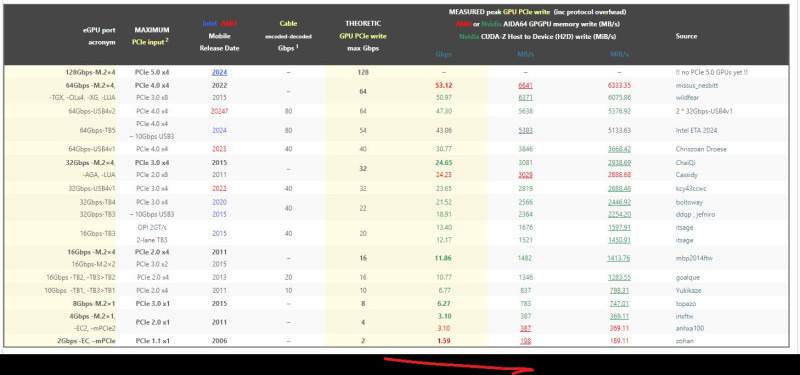
Task: Select the theoretic max 128 Gbps cell
Action: pos(363,73)
